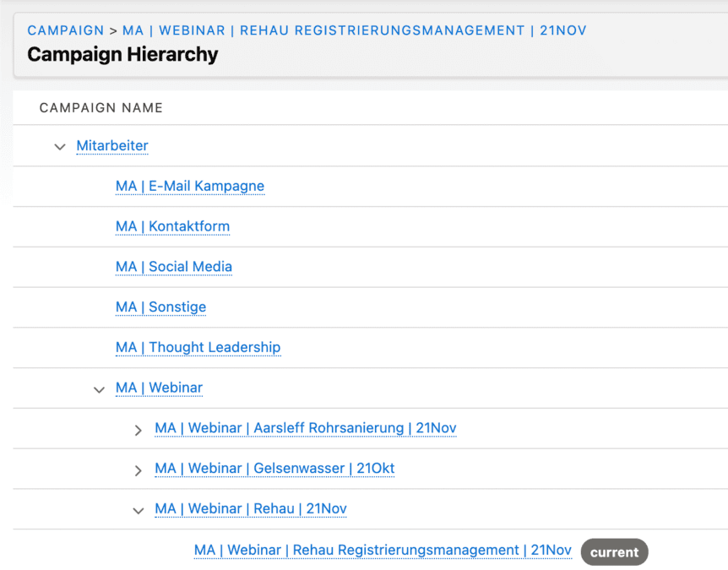Click the breadcrumb campaign name link
This screenshot has height=570, width=728.
pos(354,30)
